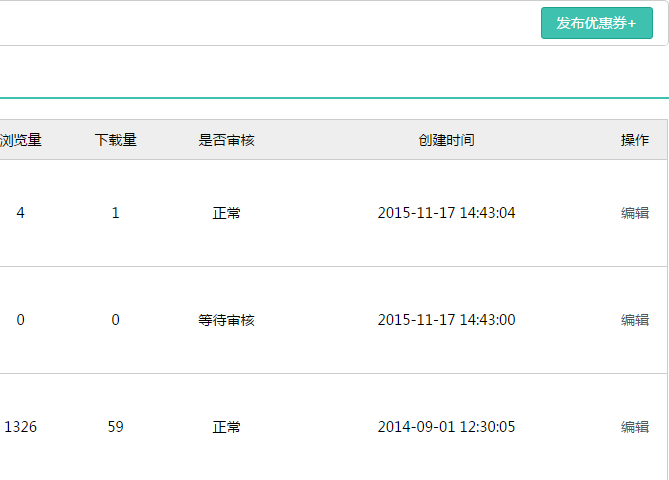Select the 下载量 column header

[116, 140]
